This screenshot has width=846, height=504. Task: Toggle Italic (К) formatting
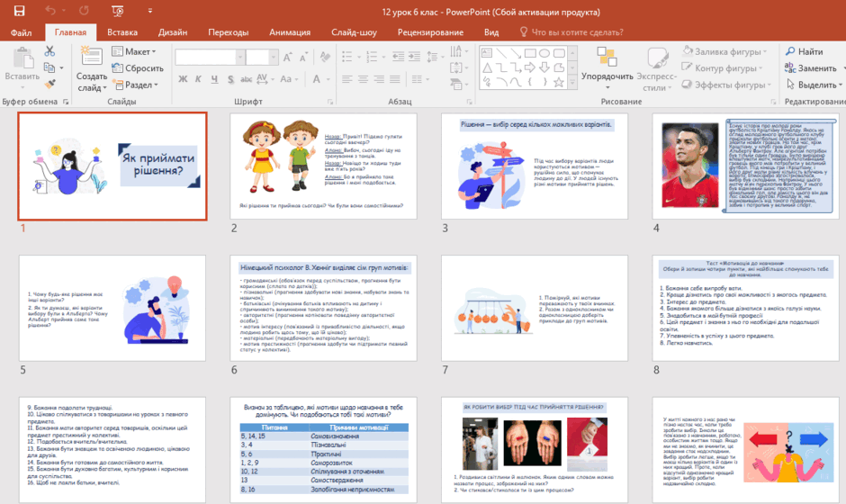[x=199, y=79]
